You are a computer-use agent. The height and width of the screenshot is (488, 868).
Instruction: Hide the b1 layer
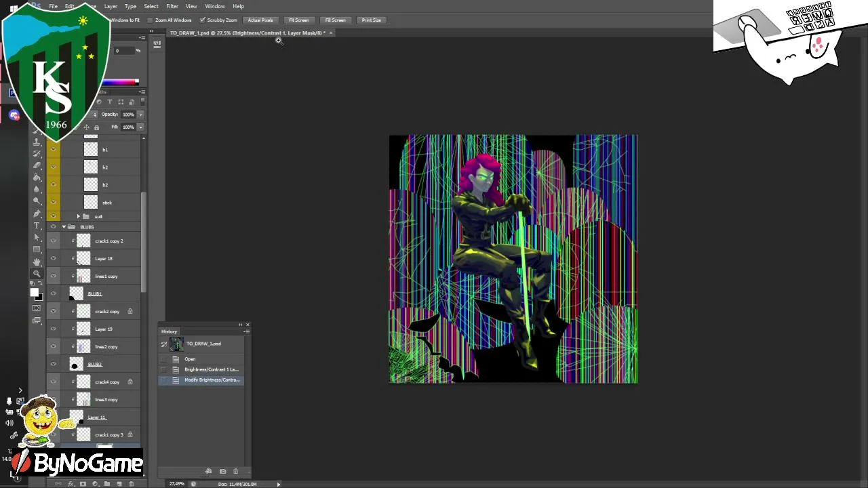(54, 149)
